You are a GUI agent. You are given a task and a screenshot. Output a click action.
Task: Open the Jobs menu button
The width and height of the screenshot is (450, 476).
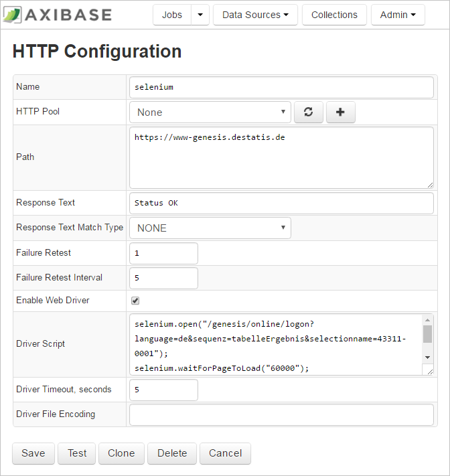pyautogui.click(x=172, y=15)
